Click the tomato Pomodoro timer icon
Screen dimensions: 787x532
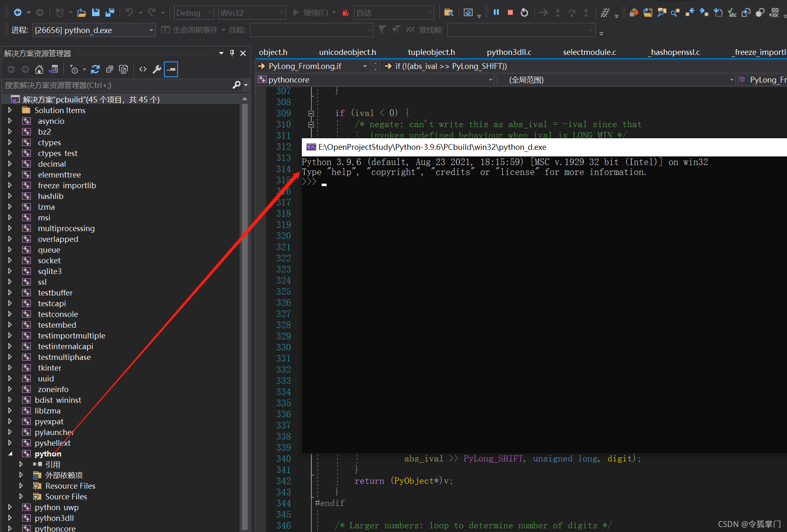(x=634, y=12)
